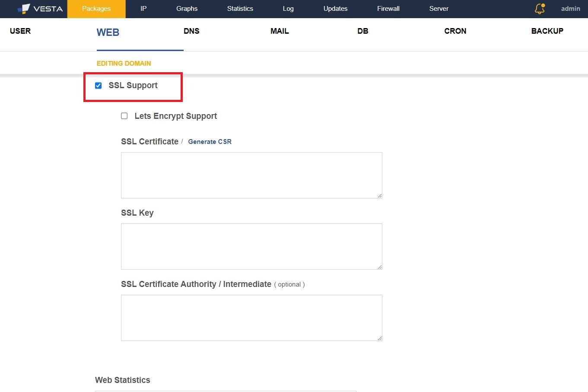Open Statistics in top navigation
This screenshot has width=588, height=392.
[x=240, y=9]
